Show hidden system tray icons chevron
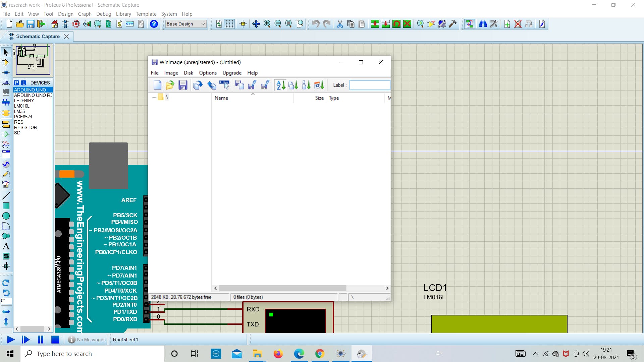 tap(535, 354)
